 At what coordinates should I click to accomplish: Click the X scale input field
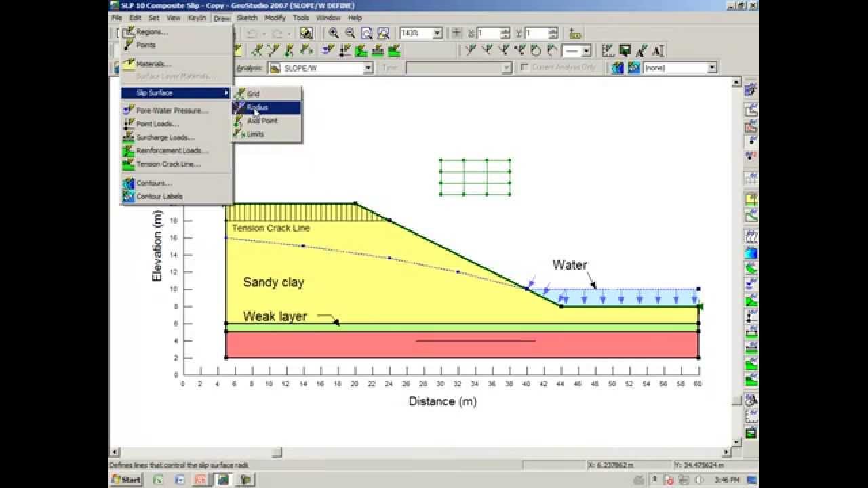coord(488,33)
